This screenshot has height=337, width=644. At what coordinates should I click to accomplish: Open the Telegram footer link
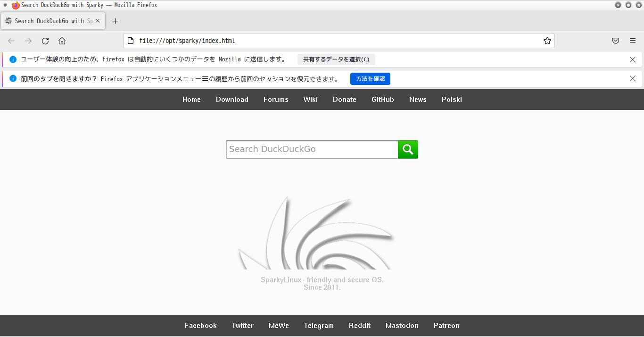(319, 326)
